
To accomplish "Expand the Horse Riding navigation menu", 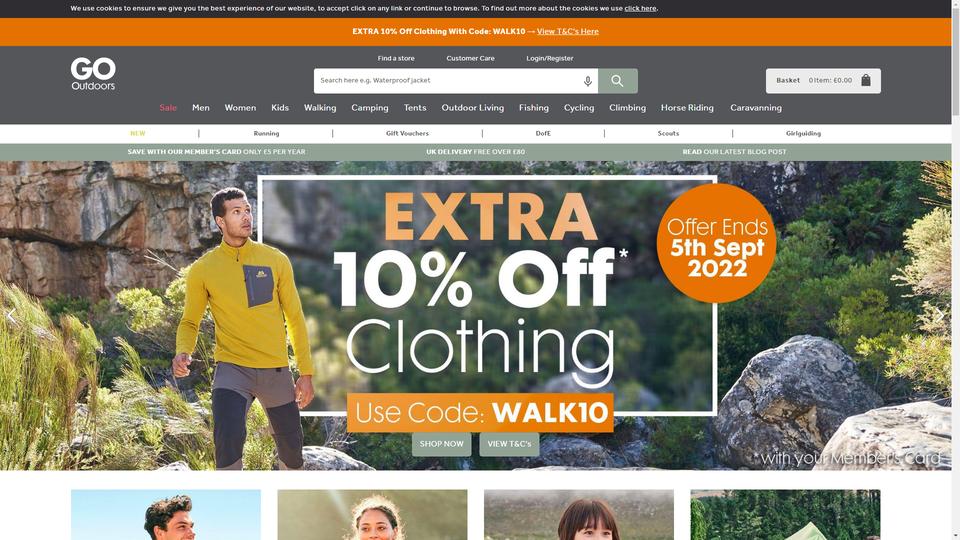I will 687,108.
